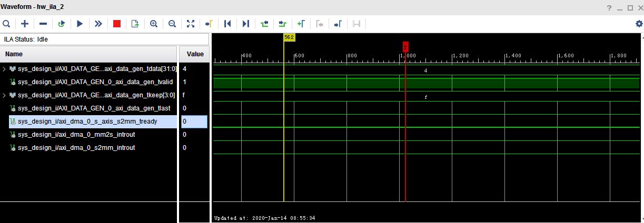Expand the axi_data_gen_tkeep[3:0] bus
Viewport: 644px width, 223px height.
pos(4,95)
